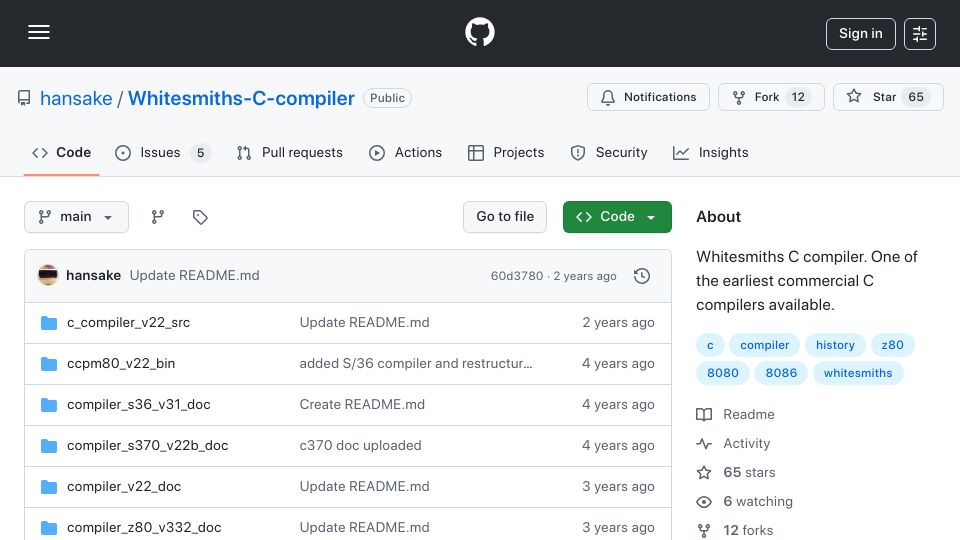Image resolution: width=960 pixels, height=540 pixels.
Task: Select the 'z80' topic tag
Action: [x=893, y=345]
